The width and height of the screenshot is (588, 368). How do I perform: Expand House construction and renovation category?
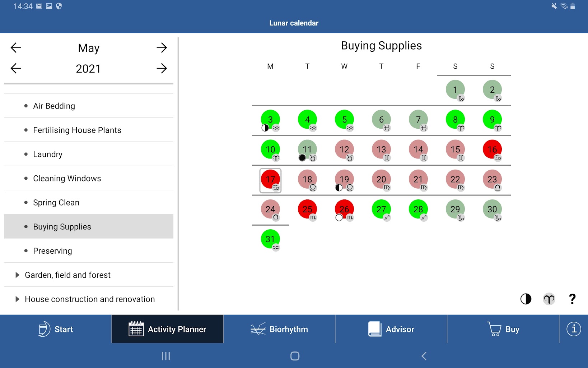pyautogui.click(x=89, y=299)
